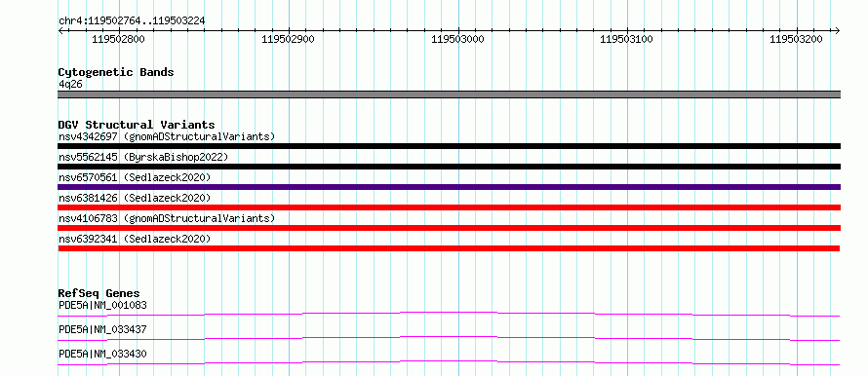The height and width of the screenshot is (376, 868).
Task: Select the gray 4q26 cytogenetic band bar
Action: click(x=450, y=94)
